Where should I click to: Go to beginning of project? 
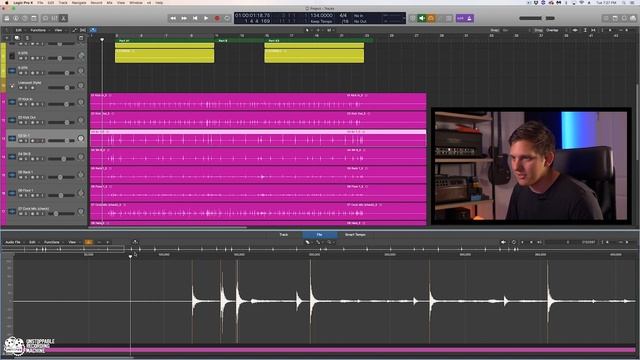(195, 18)
